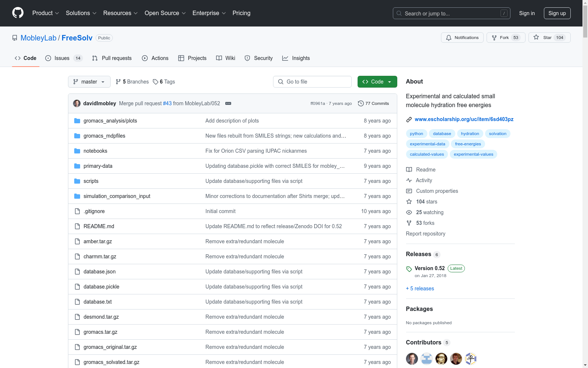This screenshot has width=588, height=368.
Task: Open the notebooks folder icon
Action: [77, 151]
